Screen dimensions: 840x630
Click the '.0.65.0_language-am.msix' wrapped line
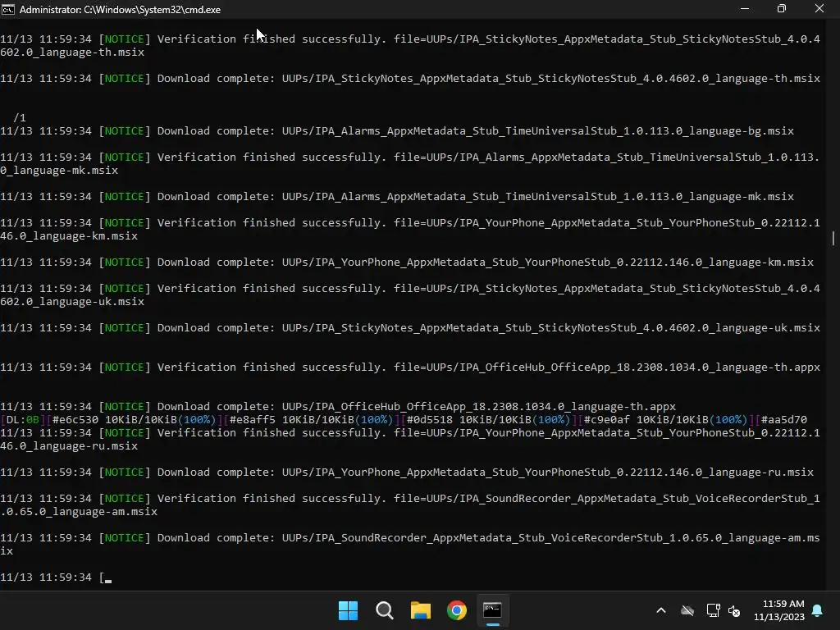(79, 512)
